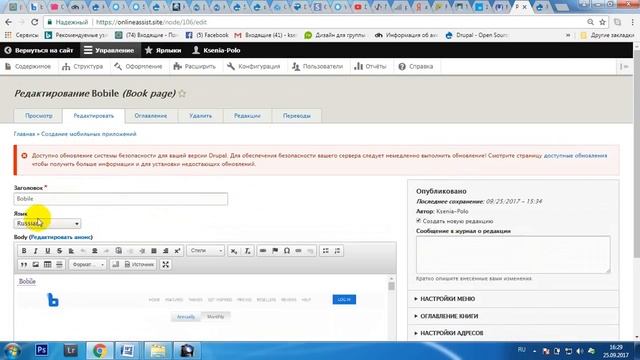Open the Ksenia-Polo user menu
The width and height of the screenshot is (640, 360).
[x=216, y=50]
